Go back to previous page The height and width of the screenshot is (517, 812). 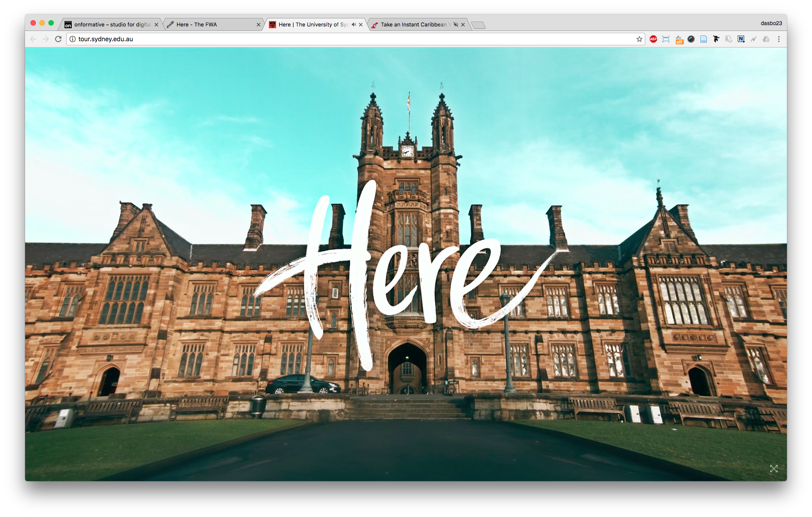(33, 39)
